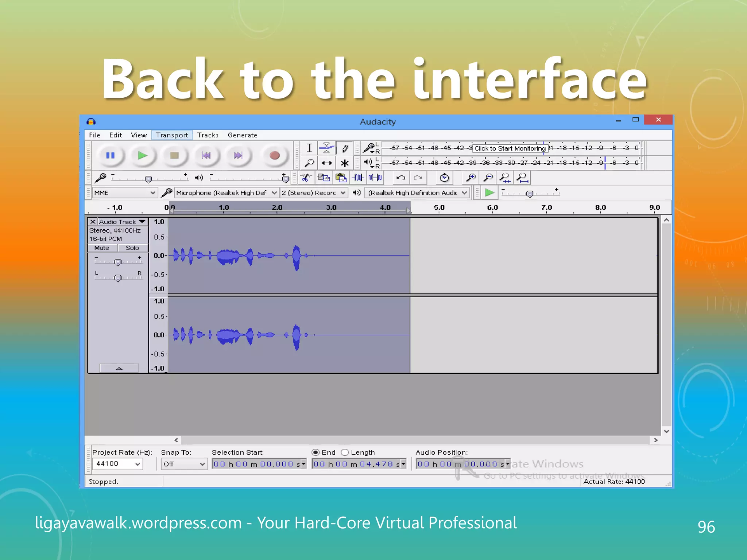747x560 pixels.
Task: Select the Draw (pencil) tool
Action: point(345,148)
